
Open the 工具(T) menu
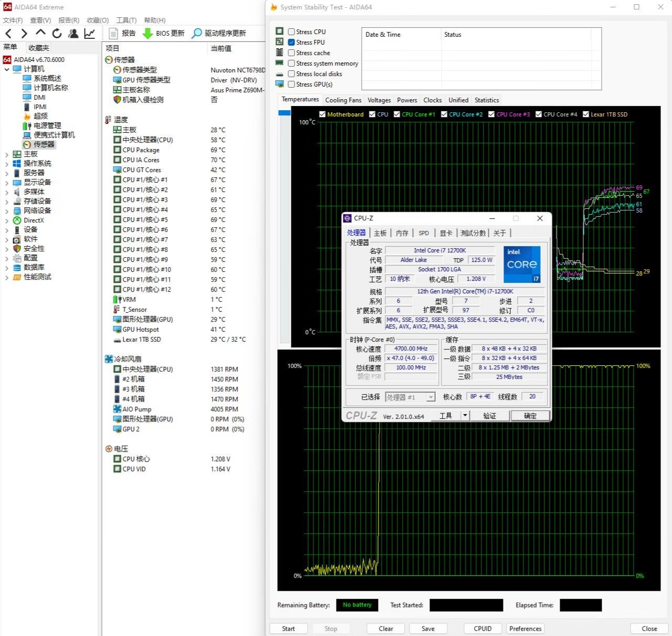pos(127,20)
